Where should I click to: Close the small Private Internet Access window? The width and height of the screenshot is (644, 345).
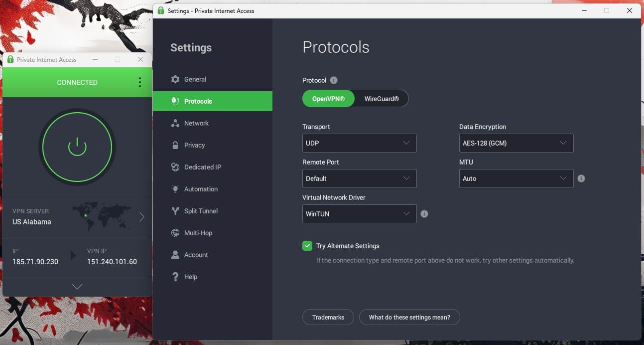(140, 59)
